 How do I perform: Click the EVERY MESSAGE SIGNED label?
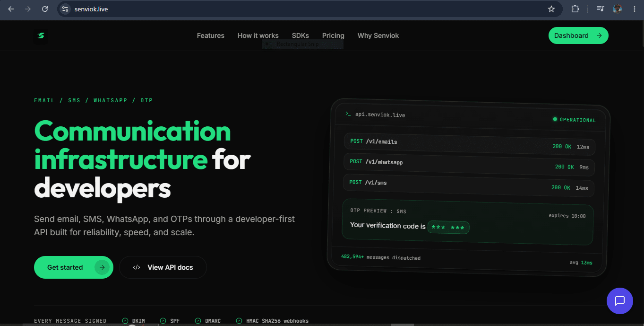(70, 321)
